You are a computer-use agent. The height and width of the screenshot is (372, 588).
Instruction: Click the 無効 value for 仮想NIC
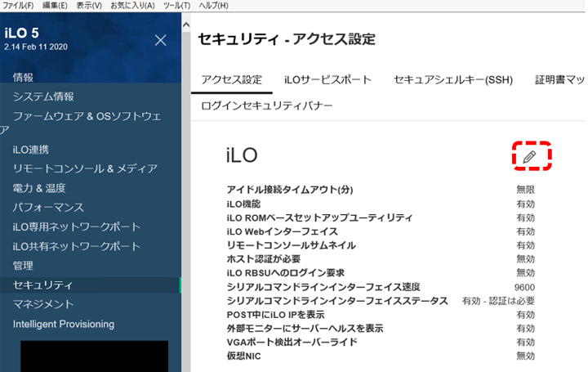[x=525, y=356]
